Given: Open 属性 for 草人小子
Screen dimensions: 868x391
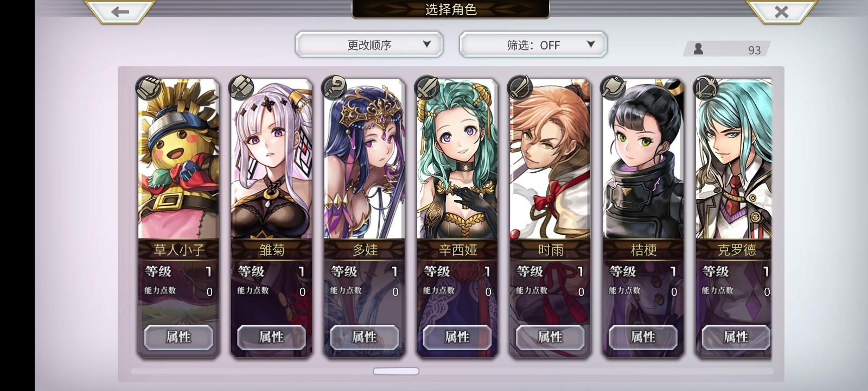Looking at the screenshot, I should coord(178,337).
